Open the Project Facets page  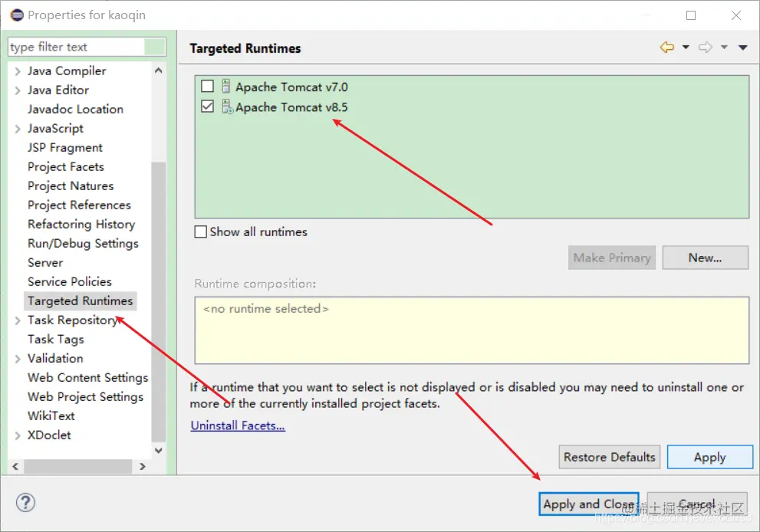point(66,166)
